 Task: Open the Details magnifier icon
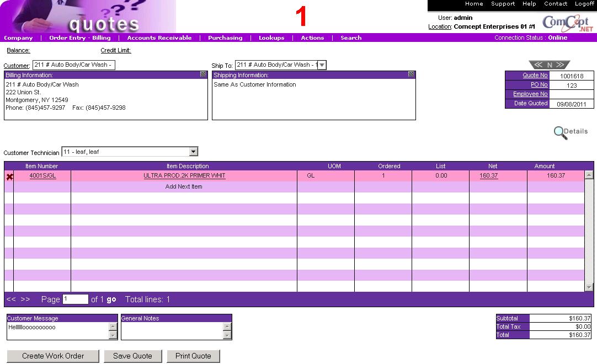561,132
